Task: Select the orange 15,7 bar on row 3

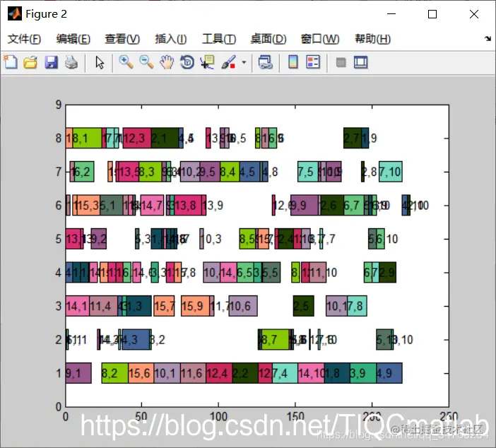Action: click(x=164, y=306)
